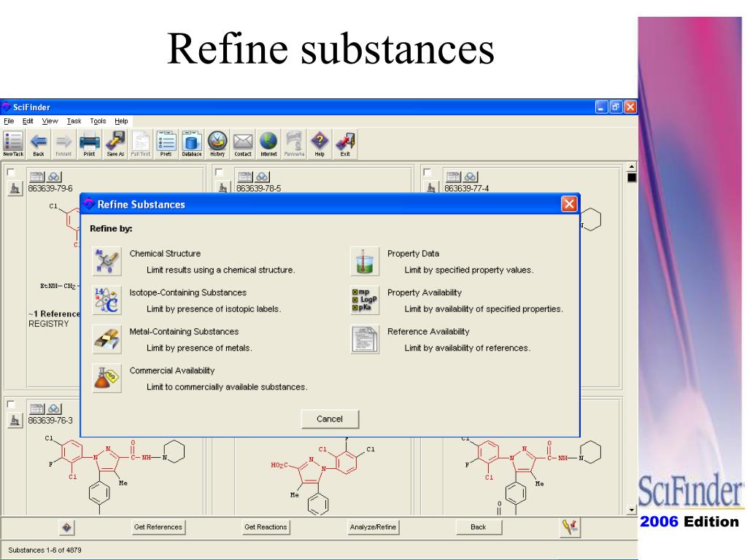Tick checkbox for substance 863639-78-5
747x560 pixels.
(x=219, y=172)
